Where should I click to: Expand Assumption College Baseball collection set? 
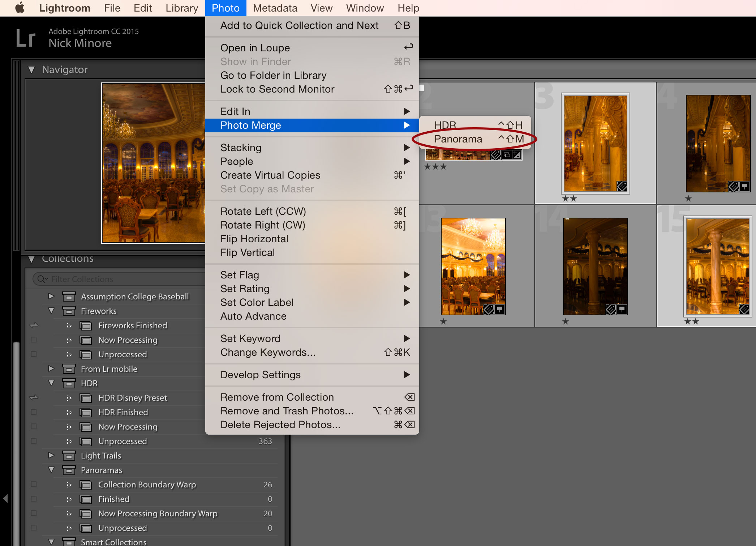click(x=51, y=296)
